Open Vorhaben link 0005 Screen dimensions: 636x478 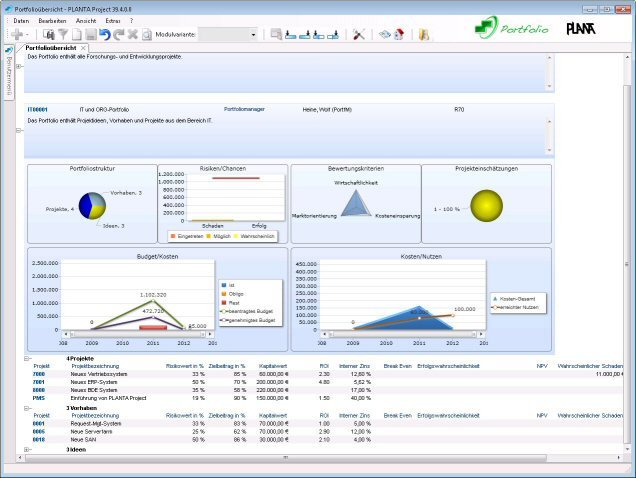[x=39, y=432]
